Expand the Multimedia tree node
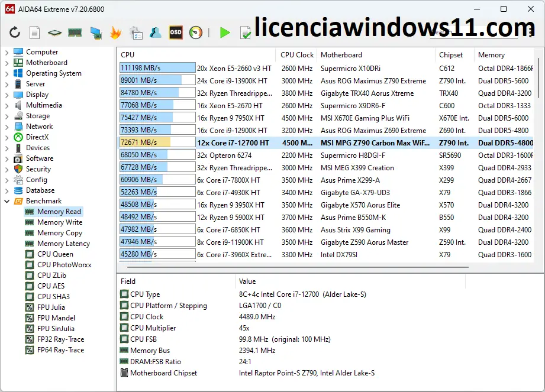Image resolution: width=545 pixels, height=392 pixels. click(7, 106)
